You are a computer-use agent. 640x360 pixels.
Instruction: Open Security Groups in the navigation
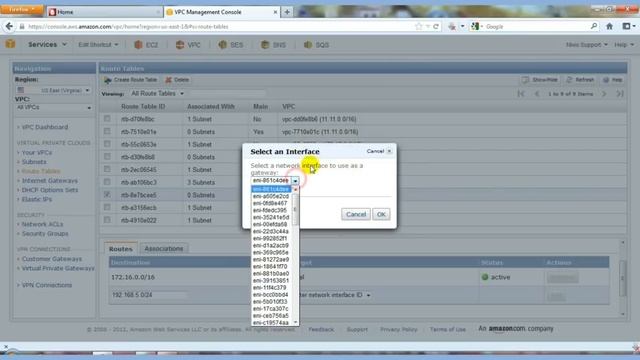click(x=45, y=233)
